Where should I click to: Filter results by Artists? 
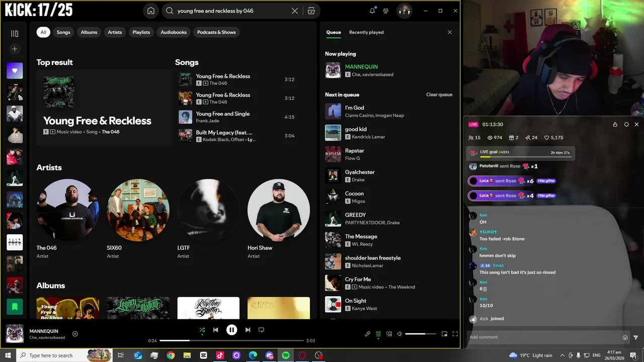(115, 32)
